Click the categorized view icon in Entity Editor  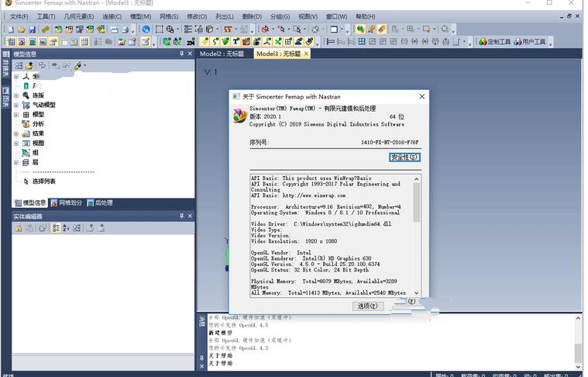(56, 228)
